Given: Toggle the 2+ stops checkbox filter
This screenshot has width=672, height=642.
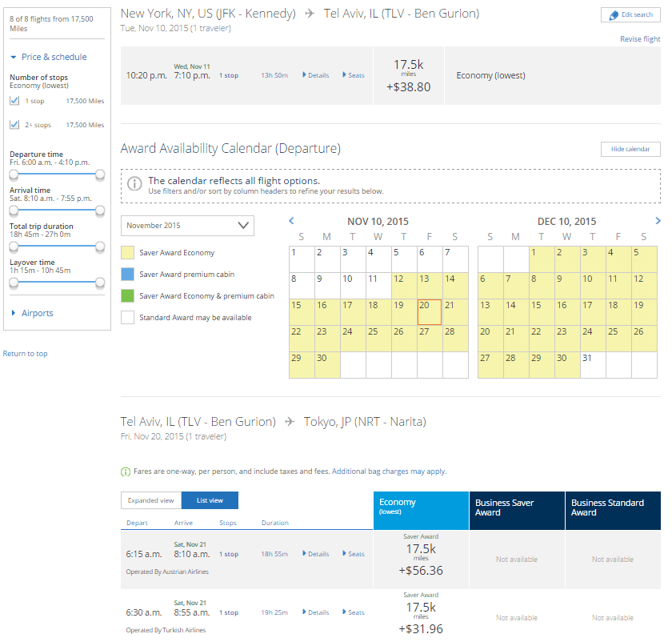Looking at the screenshot, I should tap(14, 125).
